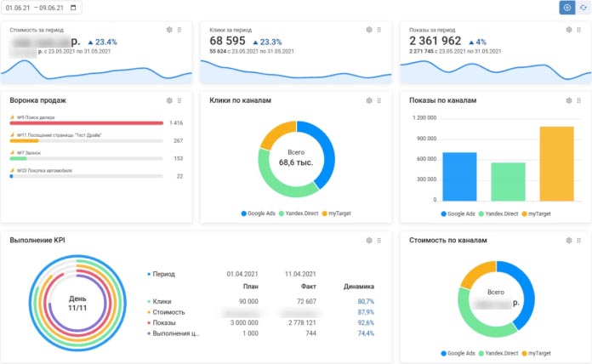Toggle myTarget legend in Показы по каналам
The image size is (592, 364).
click(536, 213)
